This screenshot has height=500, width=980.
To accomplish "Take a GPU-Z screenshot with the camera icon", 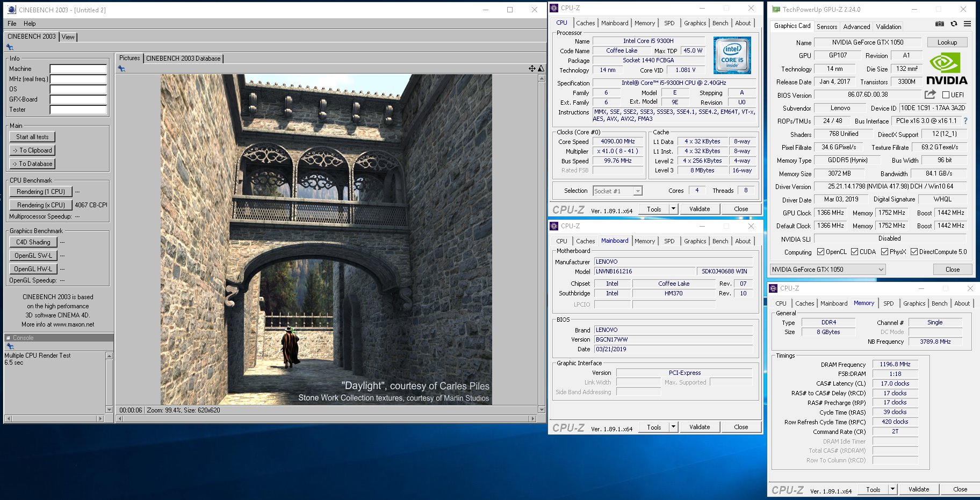I will [x=940, y=24].
